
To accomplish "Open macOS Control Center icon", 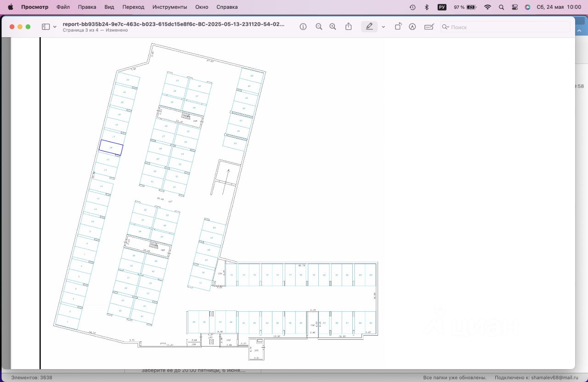I will pyautogui.click(x=514, y=7).
